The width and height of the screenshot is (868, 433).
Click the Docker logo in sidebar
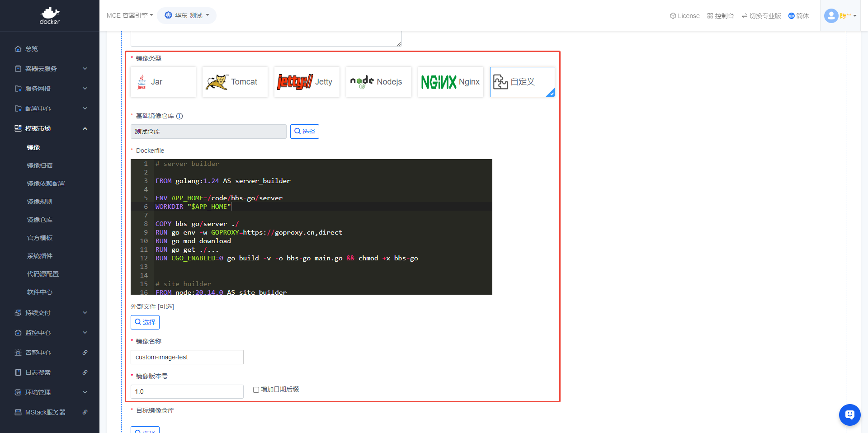(x=49, y=16)
